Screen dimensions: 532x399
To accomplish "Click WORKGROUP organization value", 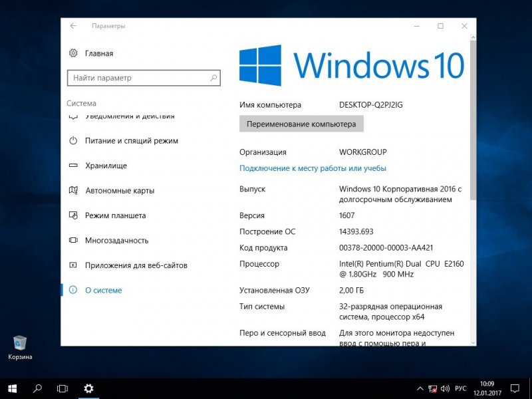I will [x=362, y=152].
